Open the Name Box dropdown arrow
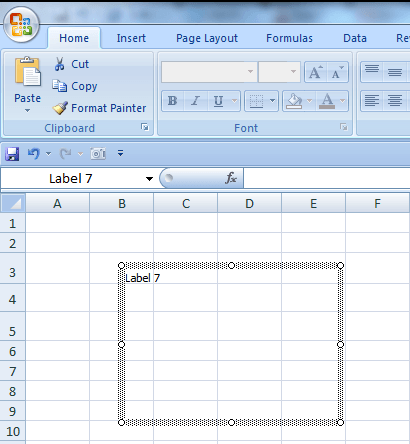Screen dimensions: 410x444 [149, 179]
